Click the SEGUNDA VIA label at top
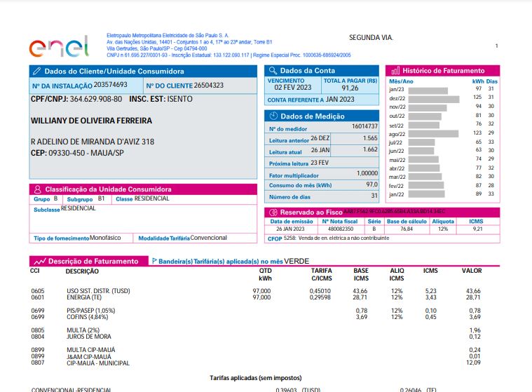The height and width of the screenshot is (392, 532). [x=371, y=38]
